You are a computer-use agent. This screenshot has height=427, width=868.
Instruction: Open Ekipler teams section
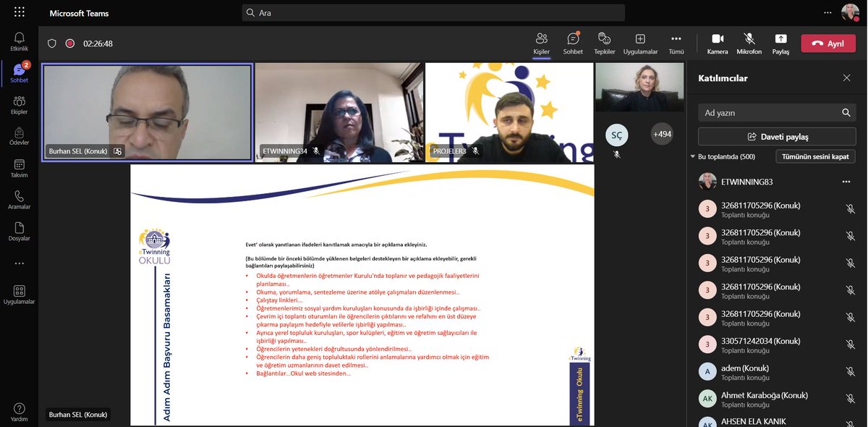[x=19, y=105]
